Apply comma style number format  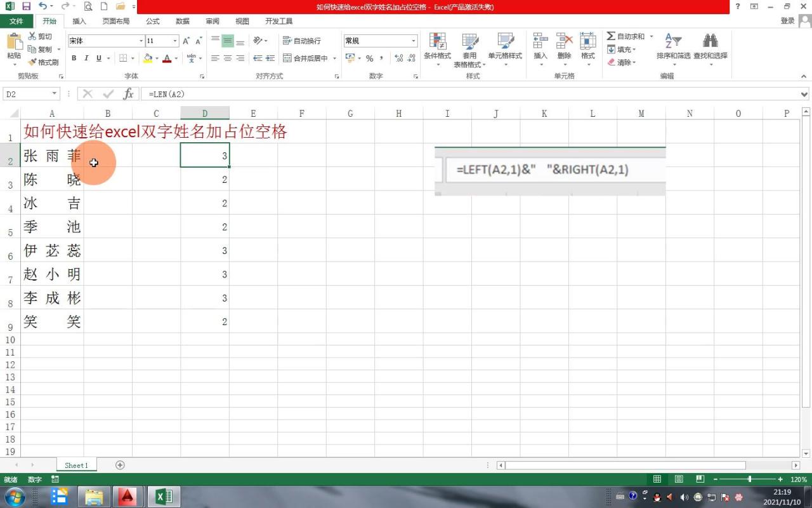click(x=381, y=58)
